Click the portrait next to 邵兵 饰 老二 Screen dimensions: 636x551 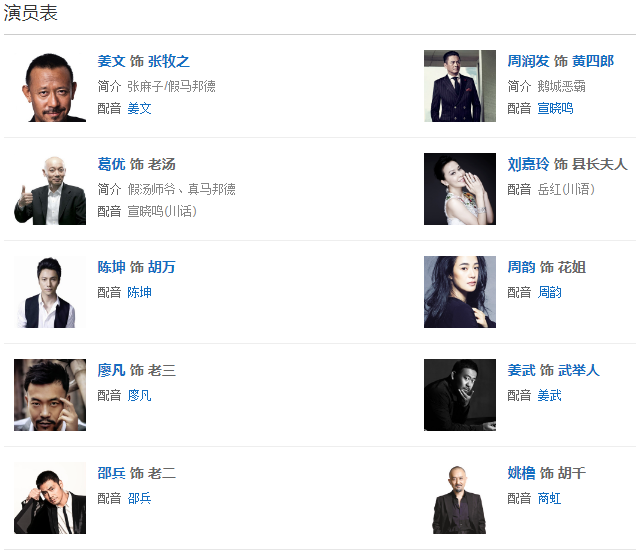[x=50, y=498]
